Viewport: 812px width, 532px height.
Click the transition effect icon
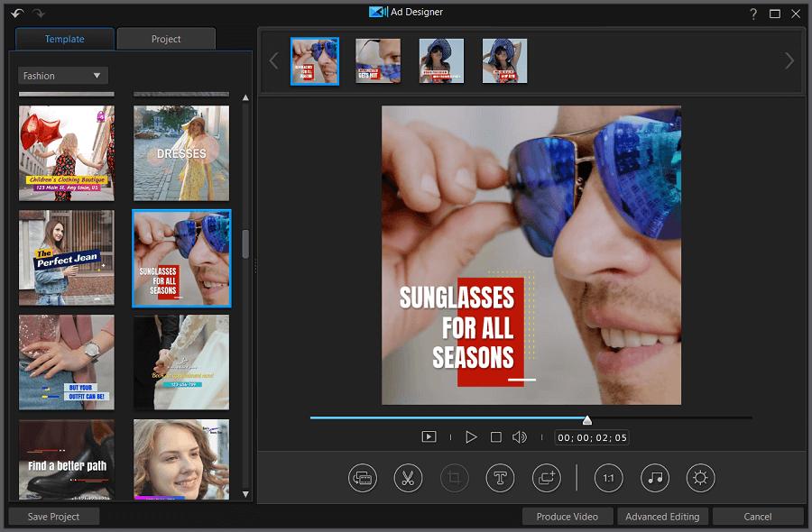tap(545, 477)
